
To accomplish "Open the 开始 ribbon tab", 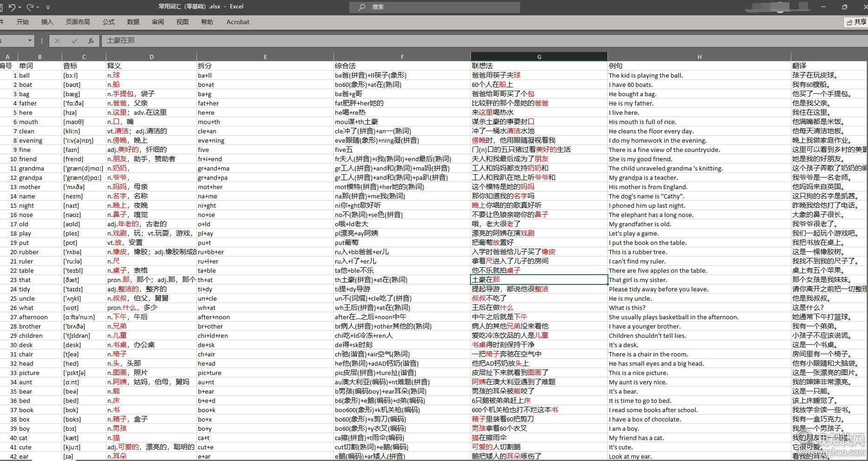I will pyautogui.click(x=23, y=22).
